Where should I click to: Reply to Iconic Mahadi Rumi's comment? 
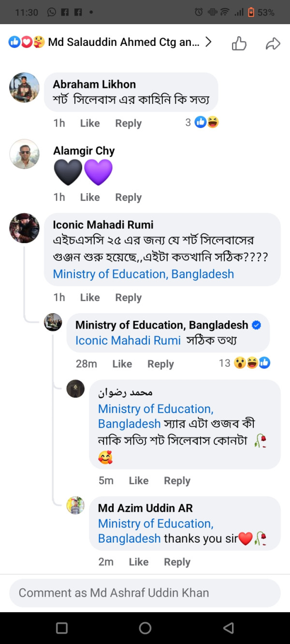[x=128, y=298]
